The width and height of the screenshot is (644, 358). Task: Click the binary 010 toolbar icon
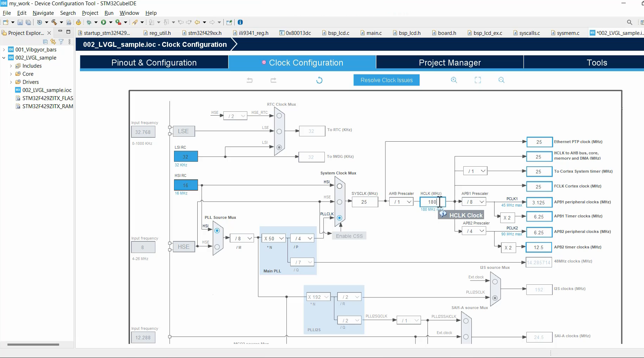(69, 22)
